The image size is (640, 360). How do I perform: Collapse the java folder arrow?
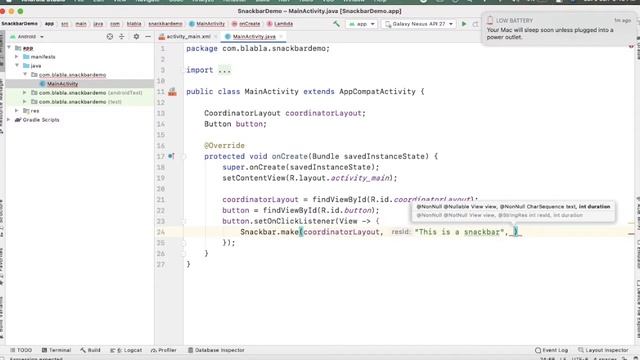(x=17, y=66)
